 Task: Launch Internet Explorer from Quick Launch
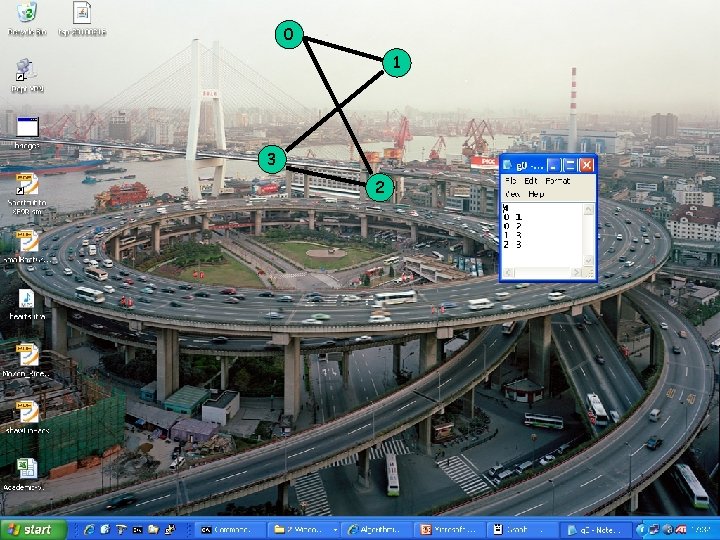[89, 529]
